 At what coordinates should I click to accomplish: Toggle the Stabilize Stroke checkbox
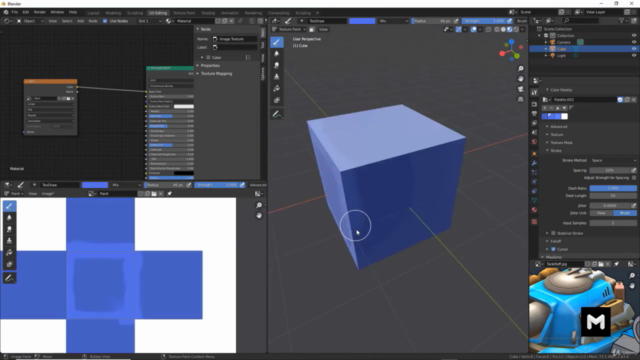(553, 233)
